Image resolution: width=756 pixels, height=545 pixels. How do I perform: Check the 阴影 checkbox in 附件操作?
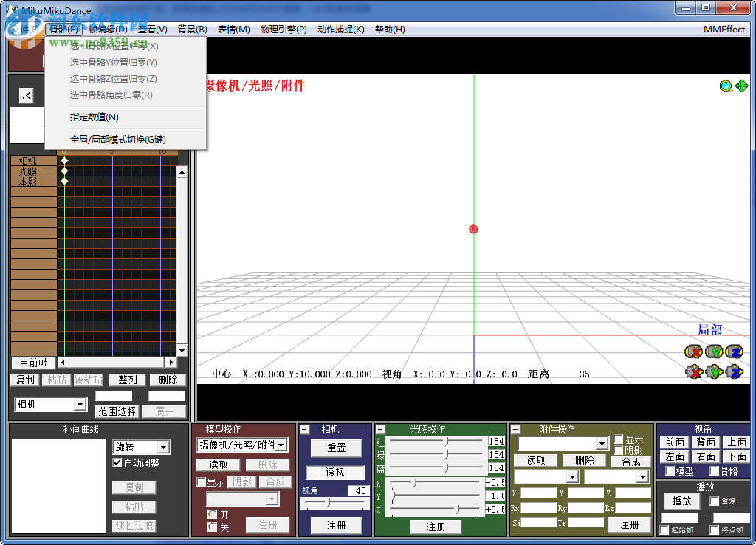coord(619,450)
